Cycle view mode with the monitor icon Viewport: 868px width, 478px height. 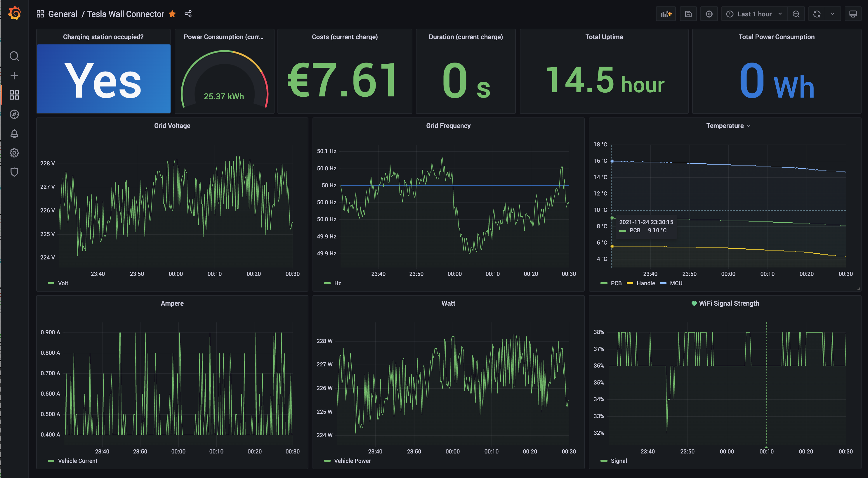(853, 14)
